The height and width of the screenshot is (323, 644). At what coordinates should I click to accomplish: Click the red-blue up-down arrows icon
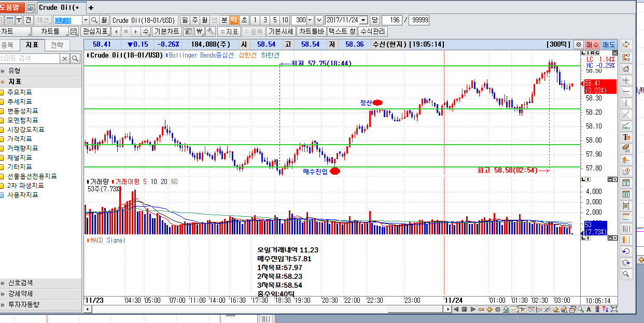coord(605,310)
